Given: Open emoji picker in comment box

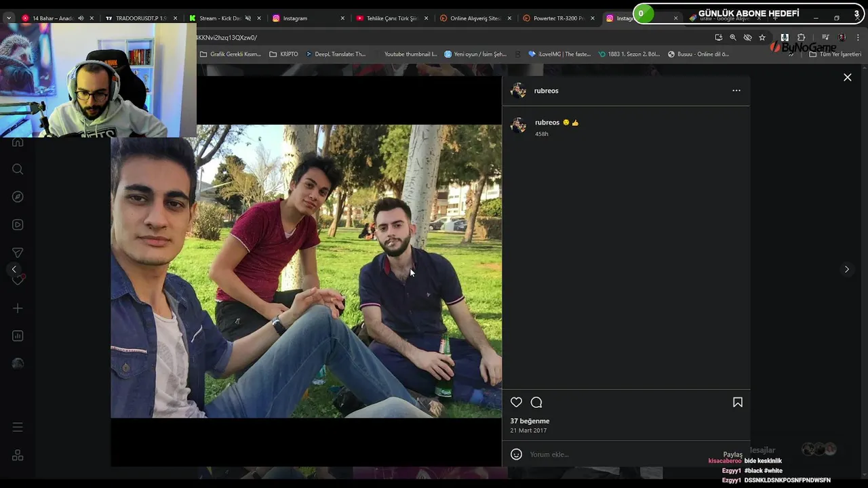Looking at the screenshot, I should pos(516,454).
